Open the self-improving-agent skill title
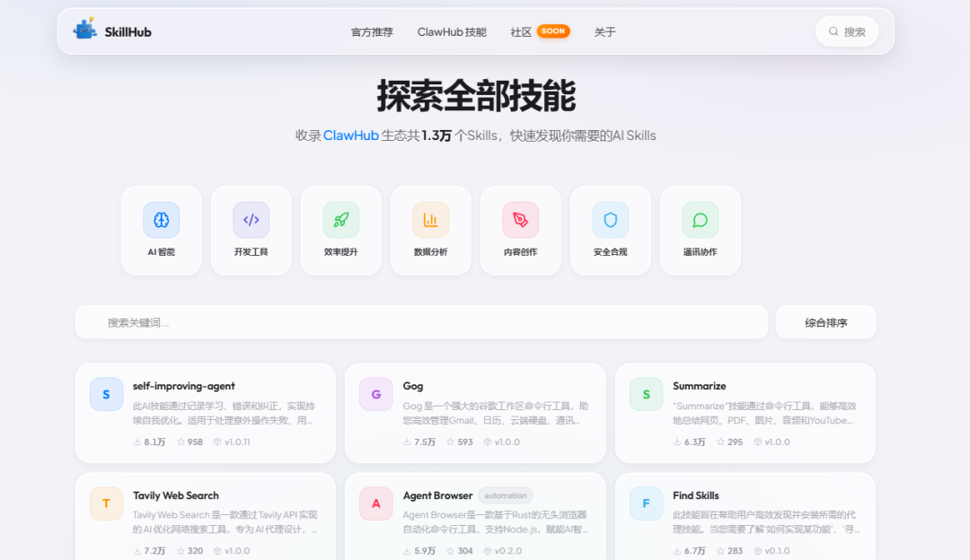The width and height of the screenshot is (970, 560). [184, 386]
